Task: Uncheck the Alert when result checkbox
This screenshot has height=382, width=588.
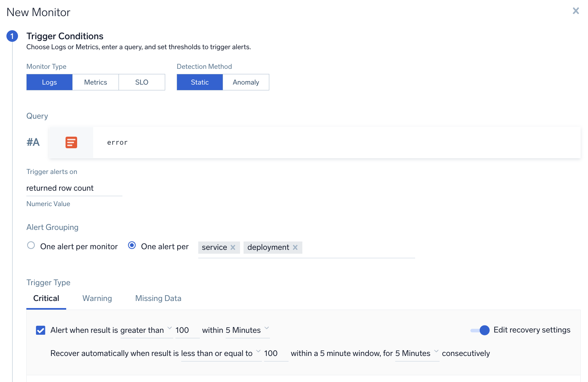Action: [x=40, y=330]
